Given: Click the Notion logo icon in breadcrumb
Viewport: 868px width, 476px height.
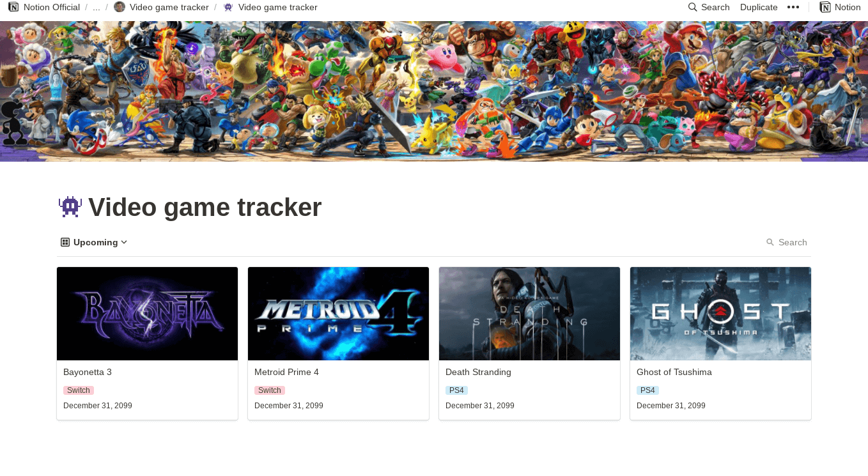Looking at the screenshot, I should click(13, 7).
